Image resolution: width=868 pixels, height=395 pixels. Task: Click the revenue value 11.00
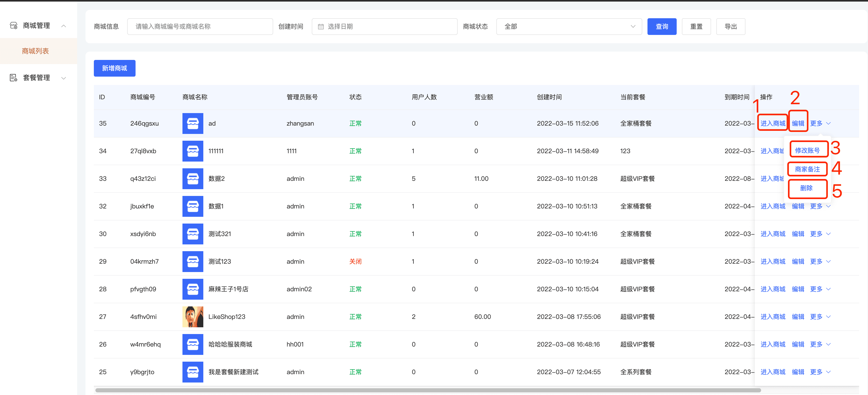(x=481, y=178)
